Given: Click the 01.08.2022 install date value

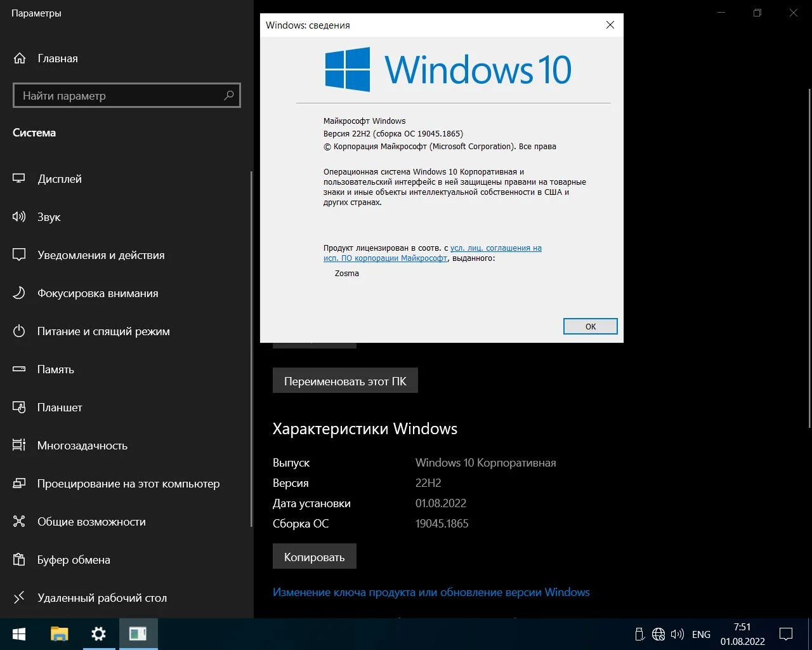Looking at the screenshot, I should coord(441,503).
